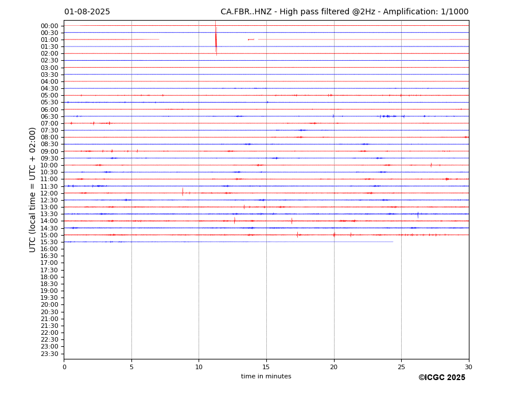This screenshot has height=399, width=532.
Task: Click the 10:00 time row label
Action: click(49, 166)
